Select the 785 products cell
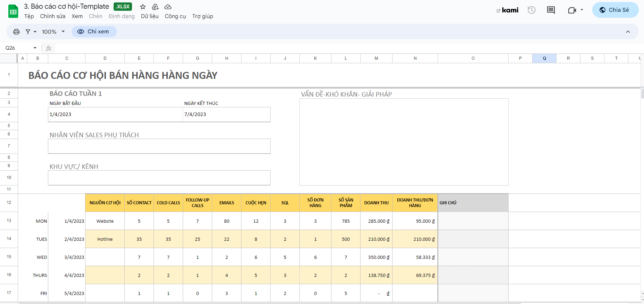644x304 pixels. (x=346, y=221)
